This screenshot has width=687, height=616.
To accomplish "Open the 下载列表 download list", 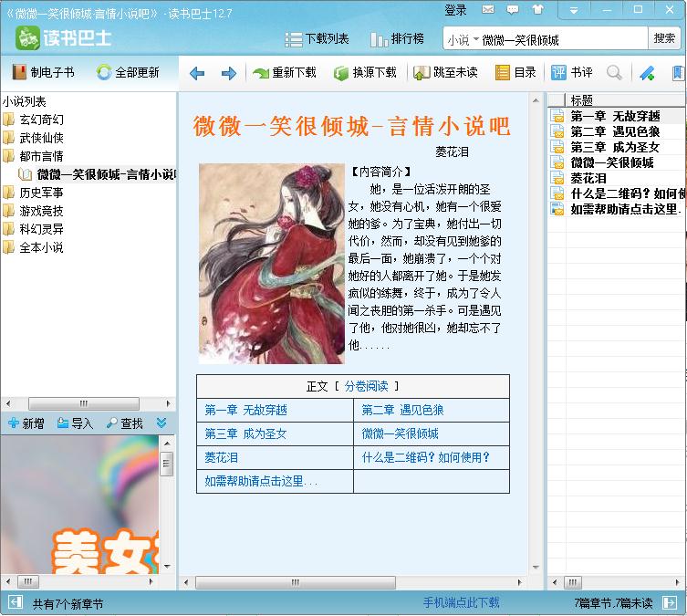I will coord(317,39).
